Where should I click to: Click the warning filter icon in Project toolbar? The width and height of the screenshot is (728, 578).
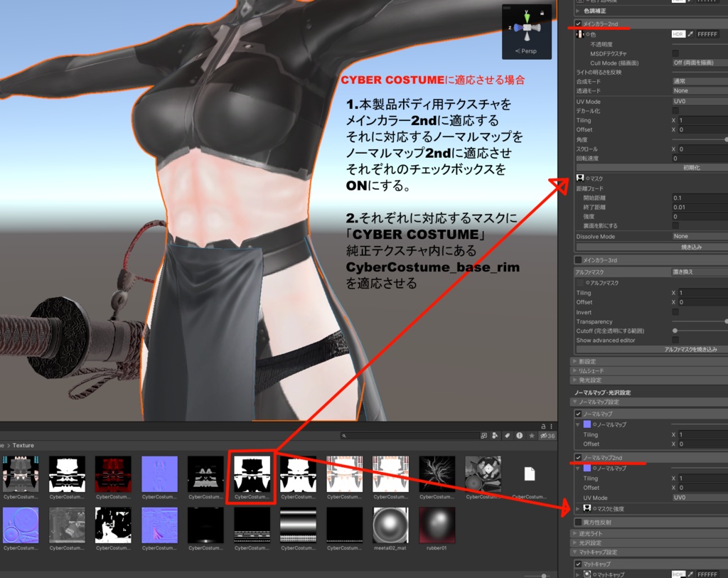519,436
